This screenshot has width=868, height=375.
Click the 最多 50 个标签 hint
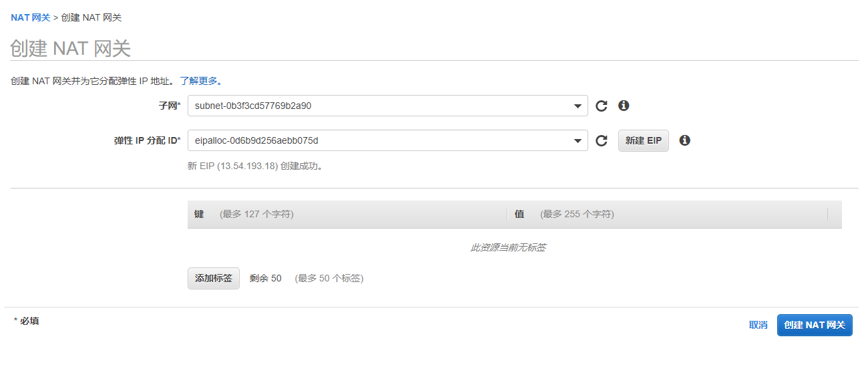(329, 278)
